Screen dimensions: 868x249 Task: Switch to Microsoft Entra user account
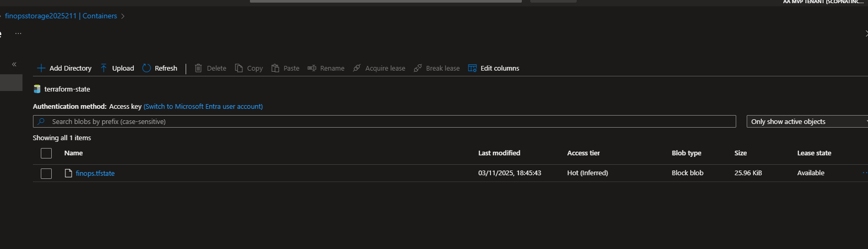[x=203, y=106]
